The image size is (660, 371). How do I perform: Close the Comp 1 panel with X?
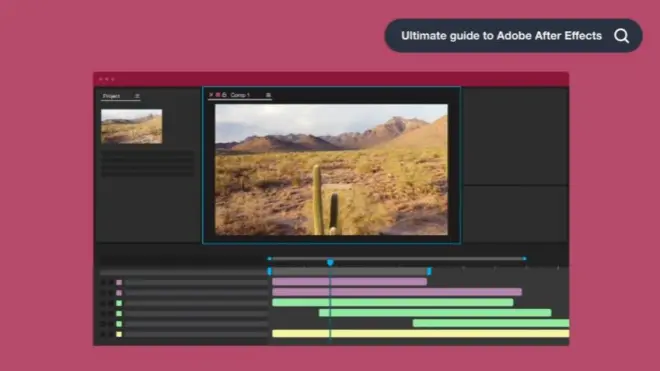[211, 95]
